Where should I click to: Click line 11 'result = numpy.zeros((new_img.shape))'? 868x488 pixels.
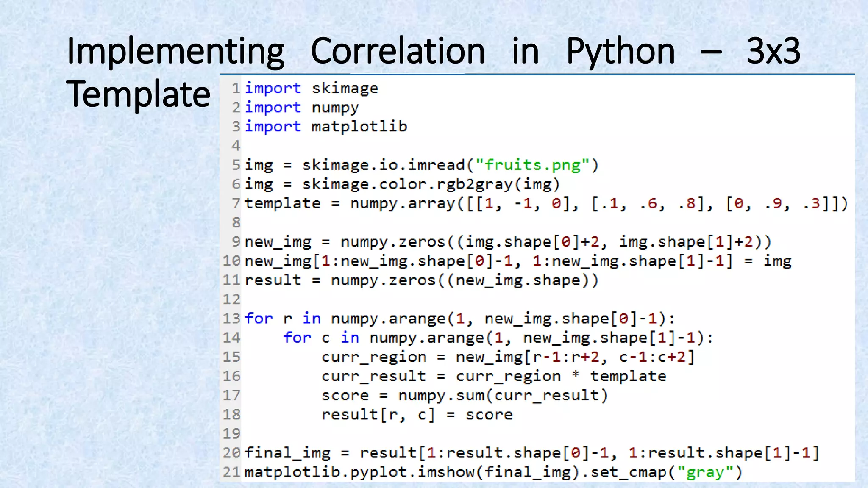point(422,280)
